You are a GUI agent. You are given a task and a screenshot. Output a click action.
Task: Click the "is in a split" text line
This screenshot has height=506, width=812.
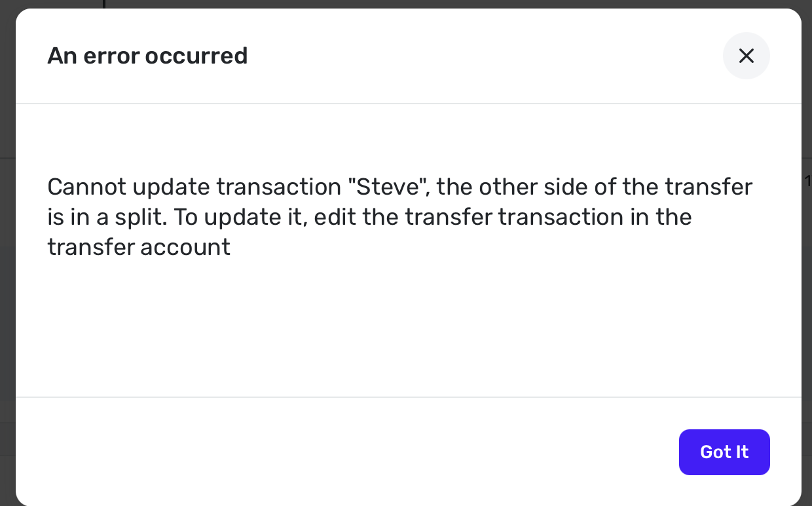tap(108, 217)
